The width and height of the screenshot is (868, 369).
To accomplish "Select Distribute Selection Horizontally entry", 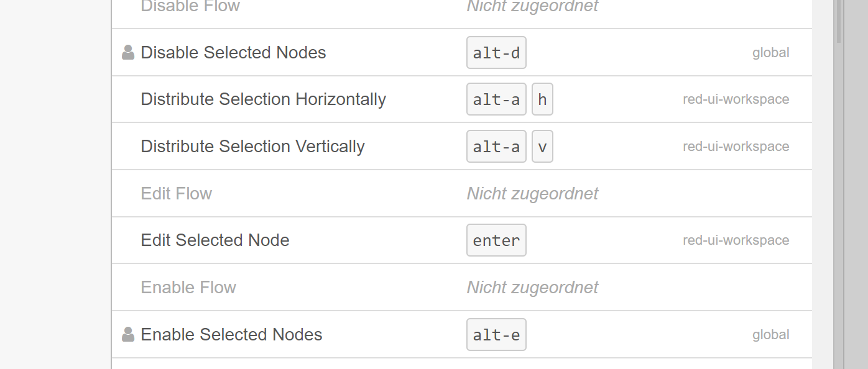I will [x=462, y=99].
